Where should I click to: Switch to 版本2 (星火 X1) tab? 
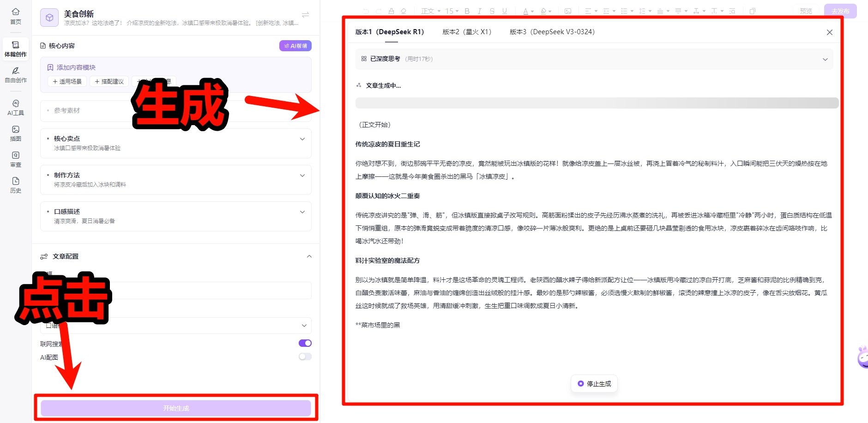(467, 32)
